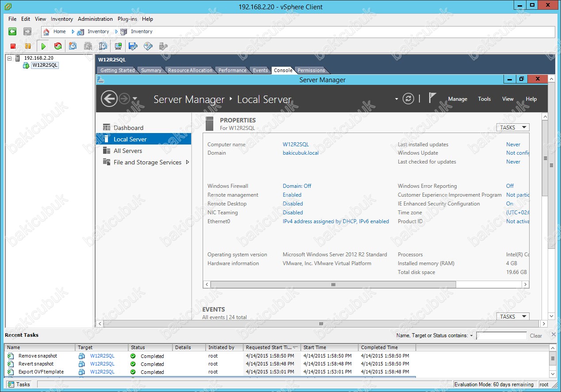Switch to the Performance tab
The height and width of the screenshot is (392, 561).
coord(232,70)
